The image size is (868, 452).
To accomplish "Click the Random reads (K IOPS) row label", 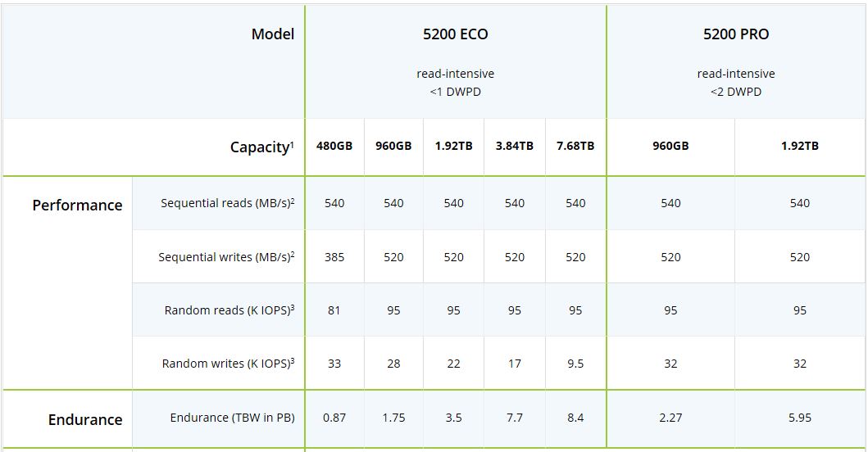I will click(x=229, y=310).
